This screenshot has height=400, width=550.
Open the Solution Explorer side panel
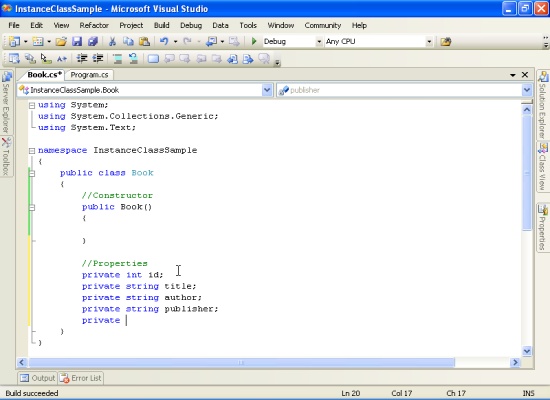pos(543,106)
